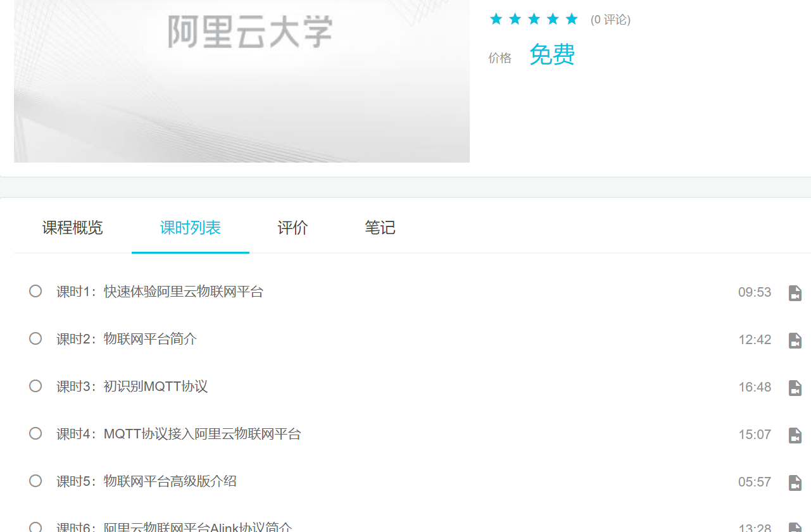Click the 价格 label
This screenshot has width=811, height=532.
500,58
